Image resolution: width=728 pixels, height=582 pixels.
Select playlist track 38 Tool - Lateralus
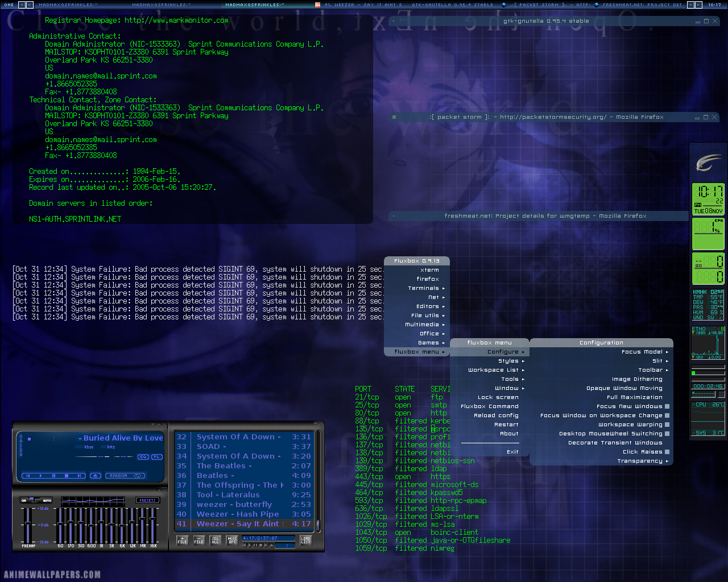coord(243,495)
